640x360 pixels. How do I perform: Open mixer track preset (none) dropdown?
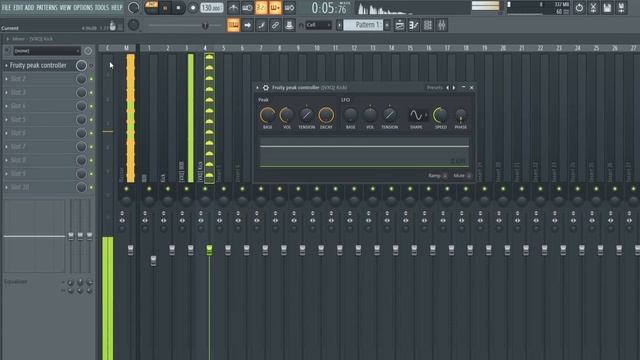[x=47, y=51]
